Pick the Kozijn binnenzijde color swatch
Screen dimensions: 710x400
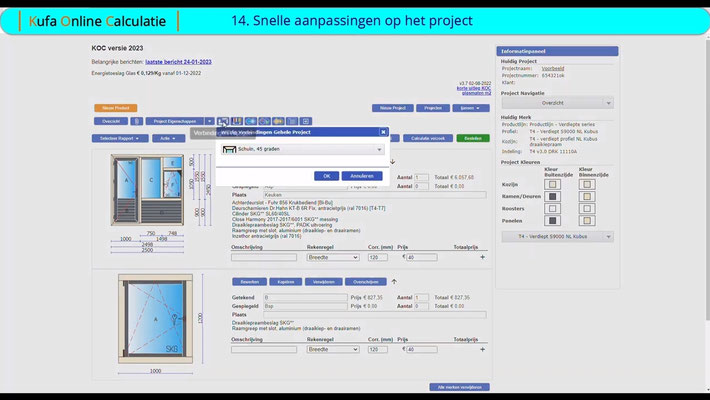pyautogui.click(x=587, y=184)
